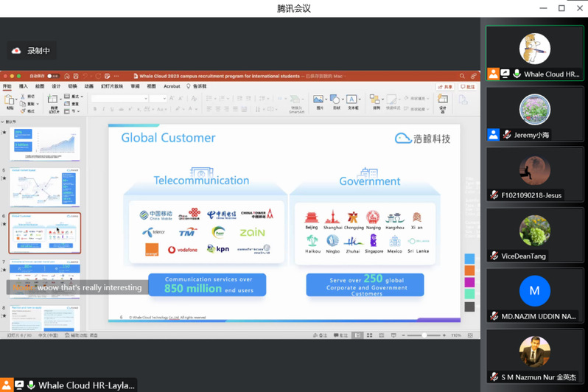Click muted mic icon on MD.NAZIM UDDIN tile
The width and height of the screenshot is (588, 392).
pyautogui.click(x=494, y=316)
